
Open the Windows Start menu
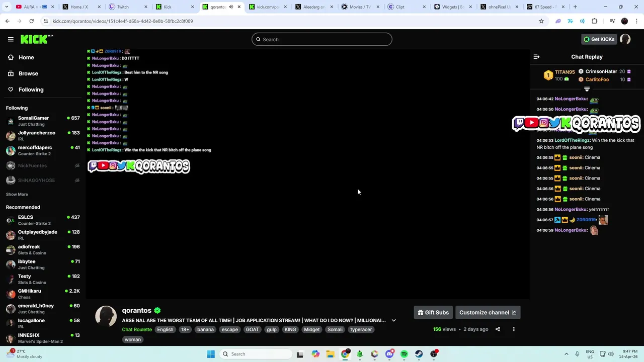(211, 354)
